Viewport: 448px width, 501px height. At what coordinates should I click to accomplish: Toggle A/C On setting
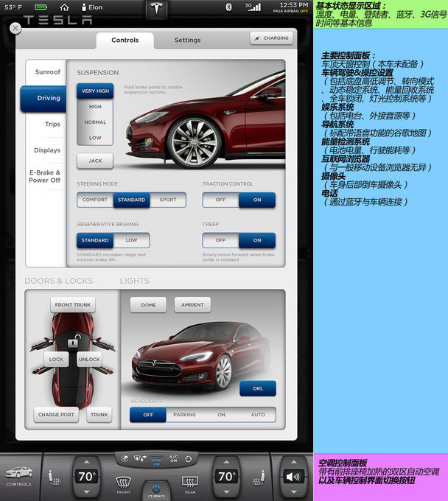point(173,459)
